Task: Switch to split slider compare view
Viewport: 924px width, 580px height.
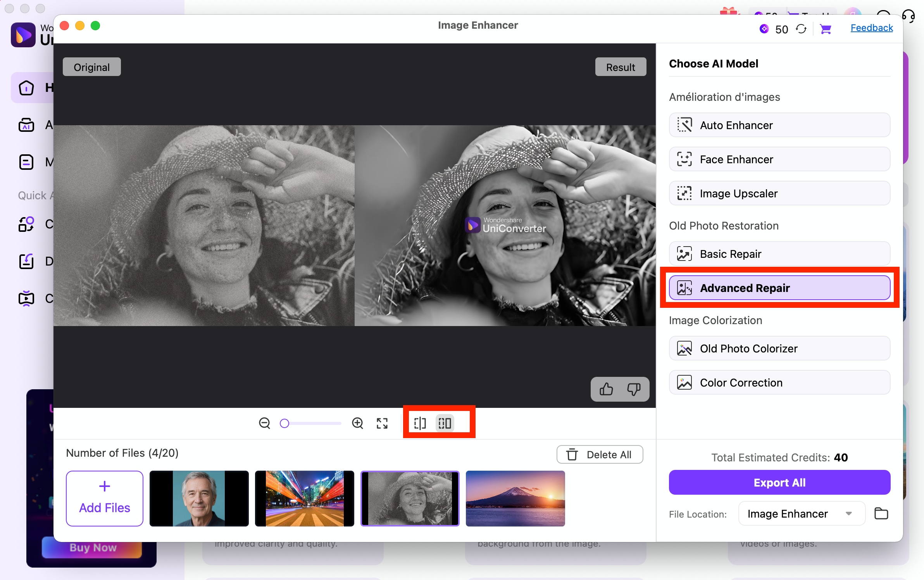Action: pos(420,423)
